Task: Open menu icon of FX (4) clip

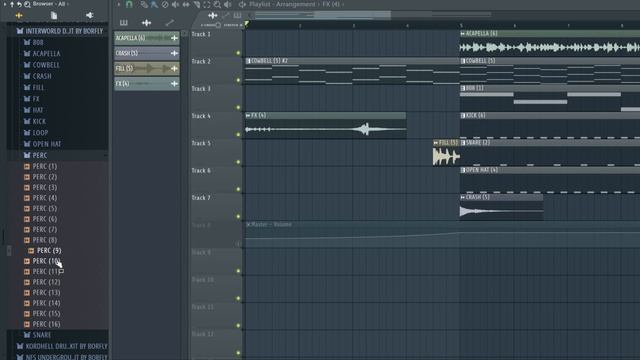Action: tap(248, 116)
